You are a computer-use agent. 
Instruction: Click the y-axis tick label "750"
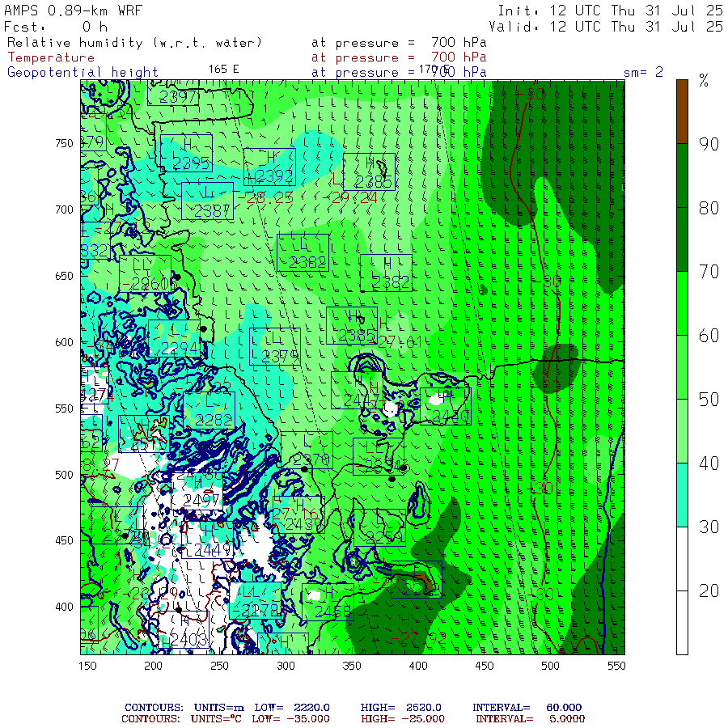coord(65,143)
